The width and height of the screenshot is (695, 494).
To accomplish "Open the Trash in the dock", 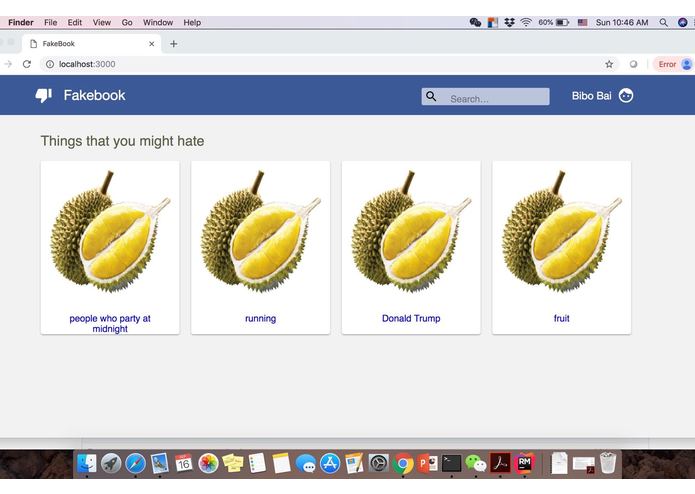I will pos(608,463).
